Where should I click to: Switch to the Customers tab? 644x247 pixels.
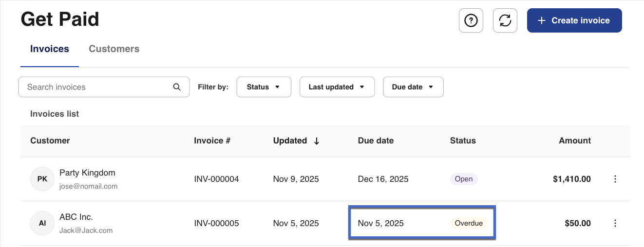coord(114,49)
